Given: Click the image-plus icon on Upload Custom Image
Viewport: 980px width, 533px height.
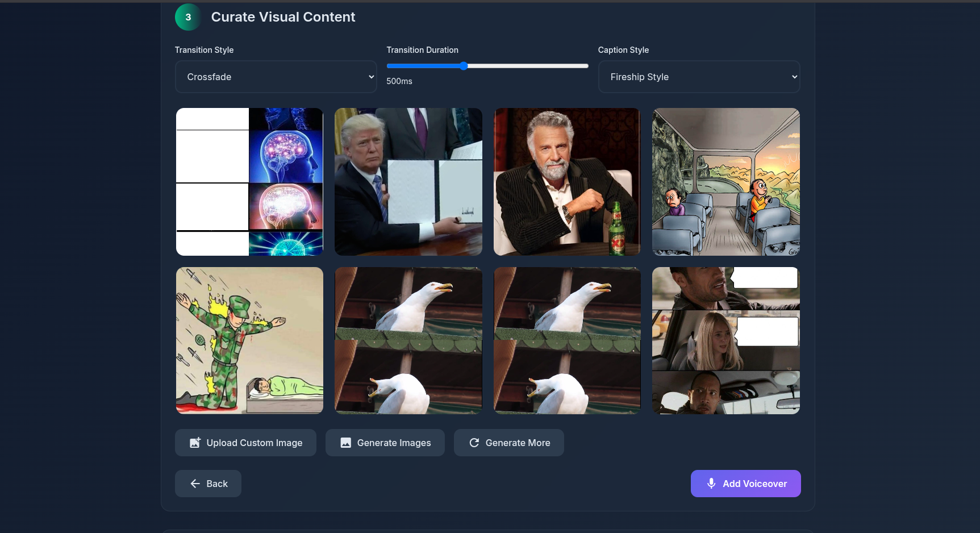Looking at the screenshot, I should [195, 443].
